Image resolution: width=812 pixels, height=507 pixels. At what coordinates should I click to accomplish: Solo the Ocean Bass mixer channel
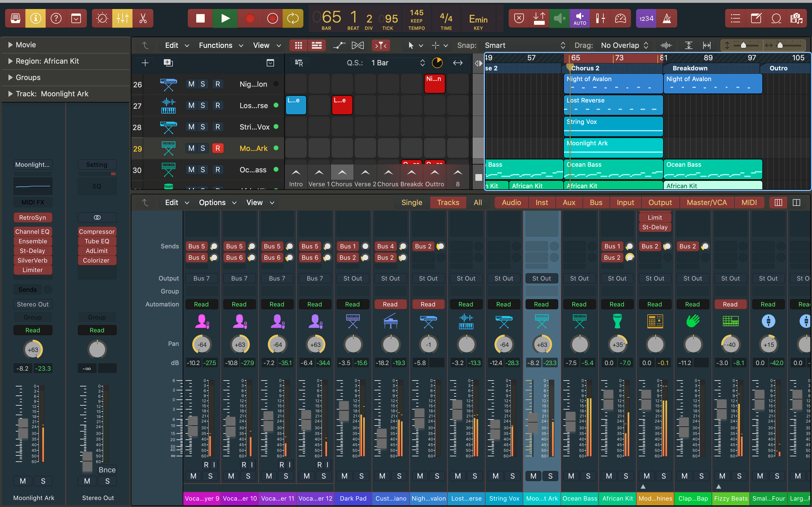tap(588, 476)
